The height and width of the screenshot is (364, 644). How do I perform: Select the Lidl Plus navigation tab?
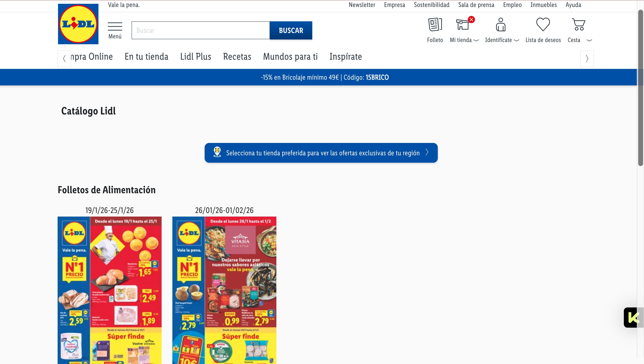pyautogui.click(x=196, y=57)
